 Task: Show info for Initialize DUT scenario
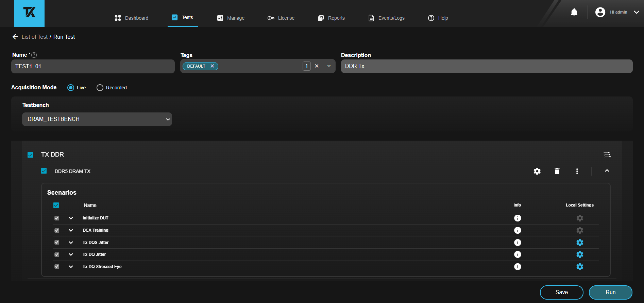point(518,218)
